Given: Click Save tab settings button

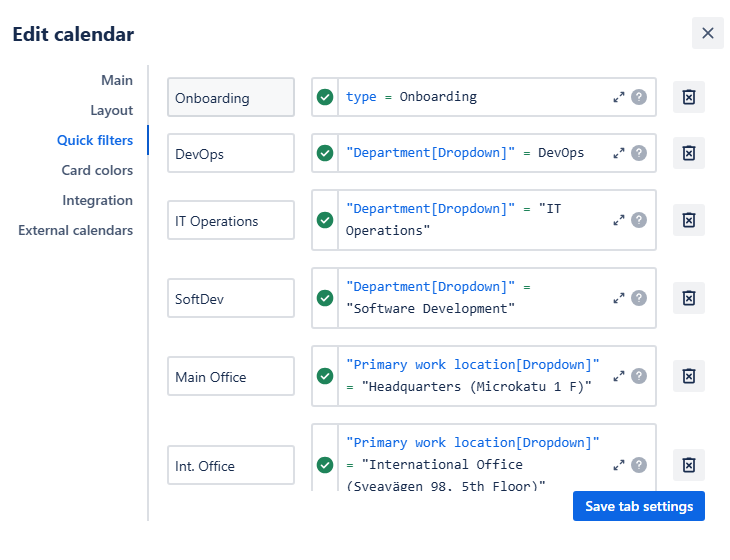Looking at the screenshot, I should tap(638, 506).
